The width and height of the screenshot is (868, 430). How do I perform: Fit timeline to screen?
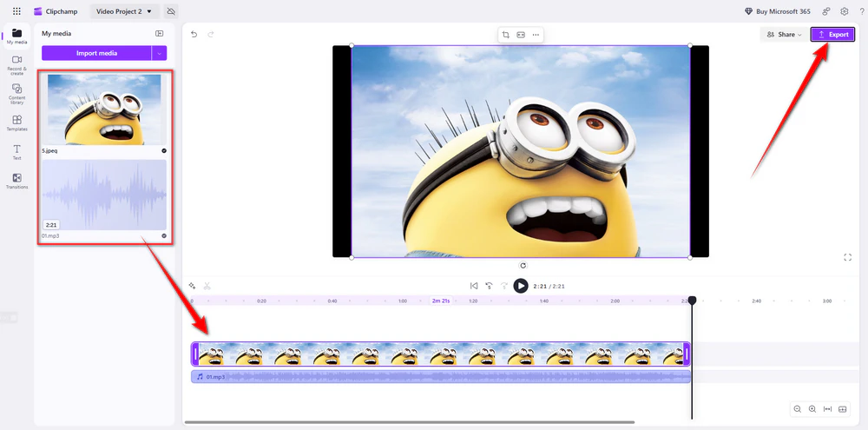[x=827, y=409]
